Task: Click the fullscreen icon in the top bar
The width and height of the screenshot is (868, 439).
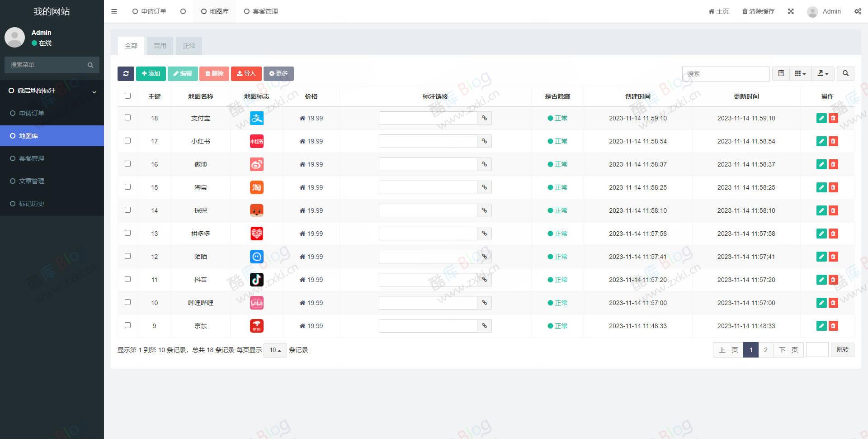Action: click(x=791, y=11)
